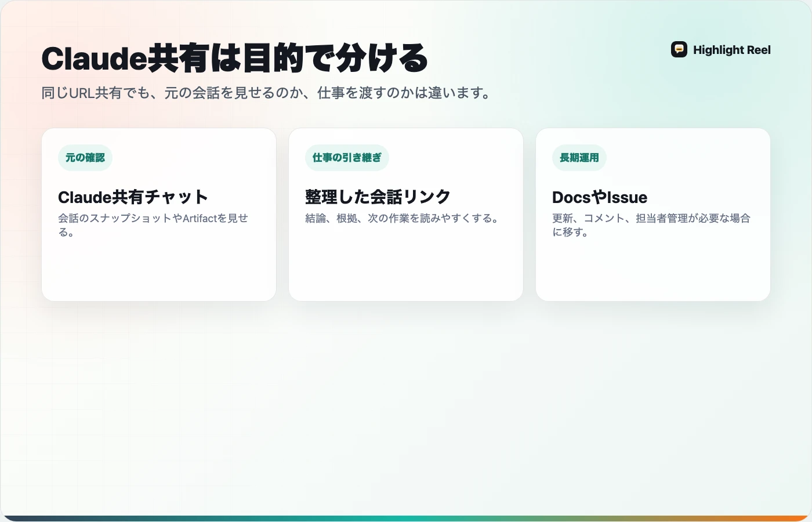The width and height of the screenshot is (812, 522).
Task: Click the description starting with '更新、コメント、担当者管理'
Action: [x=651, y=225]
